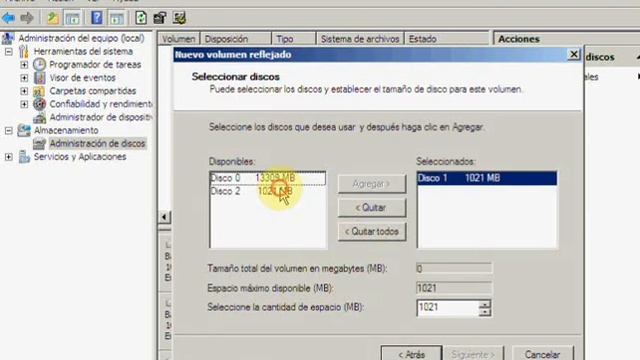Click the Siguiente button
Screen dimensions: 640x360
pos(473,353)
